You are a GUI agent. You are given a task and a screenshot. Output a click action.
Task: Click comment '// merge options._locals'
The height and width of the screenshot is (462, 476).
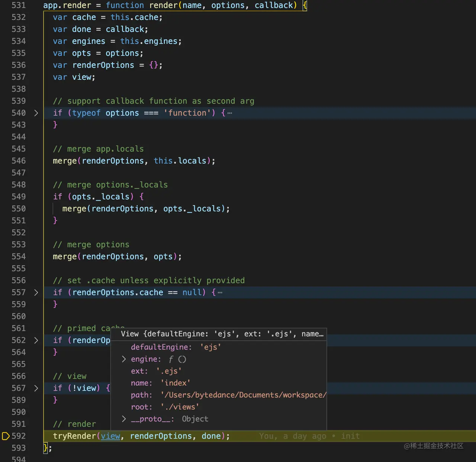point(110,185)
